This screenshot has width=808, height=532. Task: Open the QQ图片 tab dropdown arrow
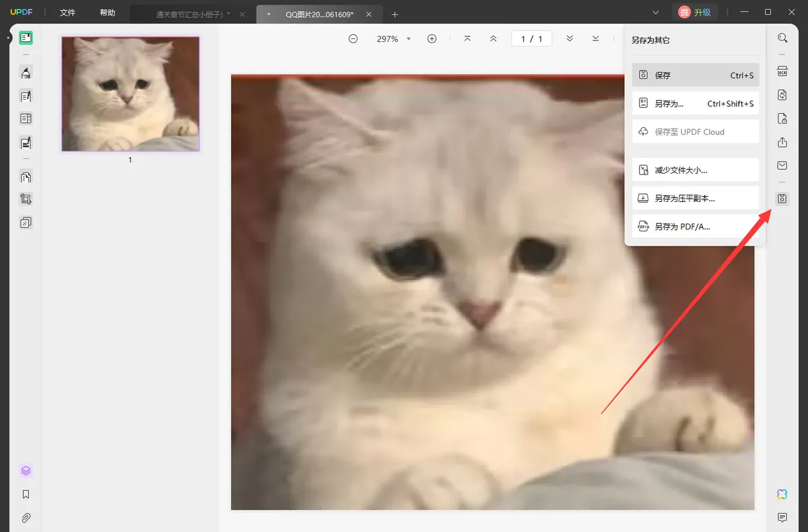[x=269, y=13]
